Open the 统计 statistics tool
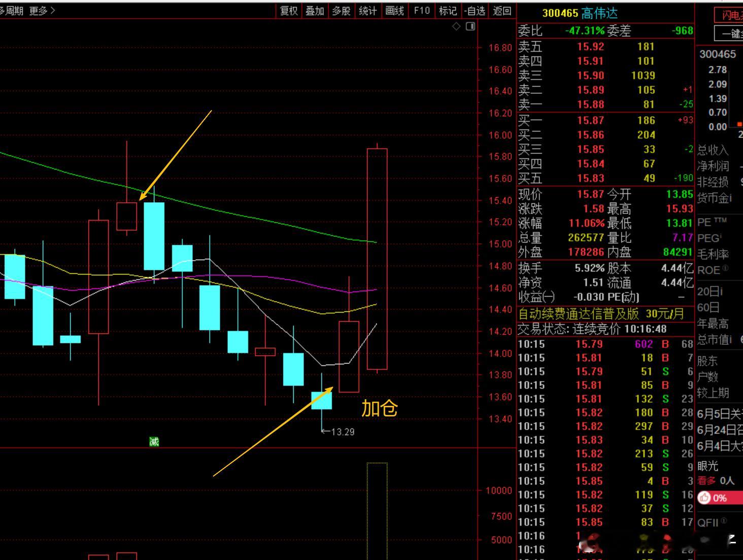The width and height of the screenshot is (743, 560). click(367, 11)
